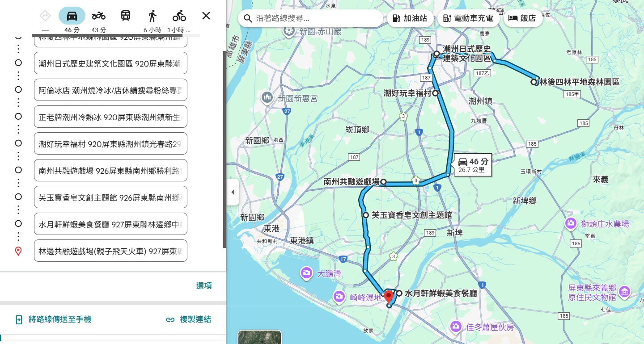Close the directions panel
The height and width of the screenshot is (344, 644).
pyautogui.click(x=206, y=16)
